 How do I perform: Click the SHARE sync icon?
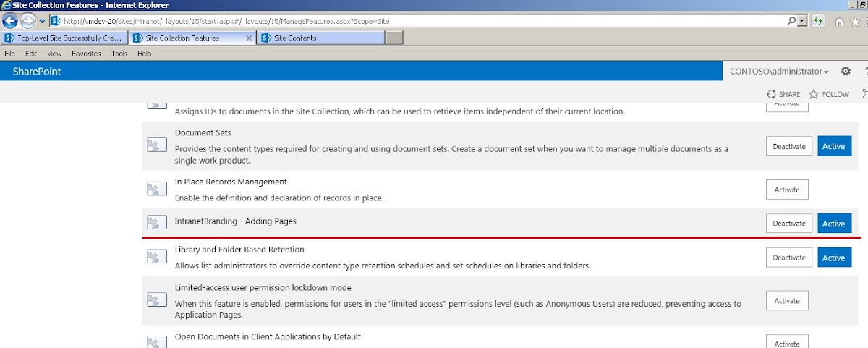click(x=771, y=94)
